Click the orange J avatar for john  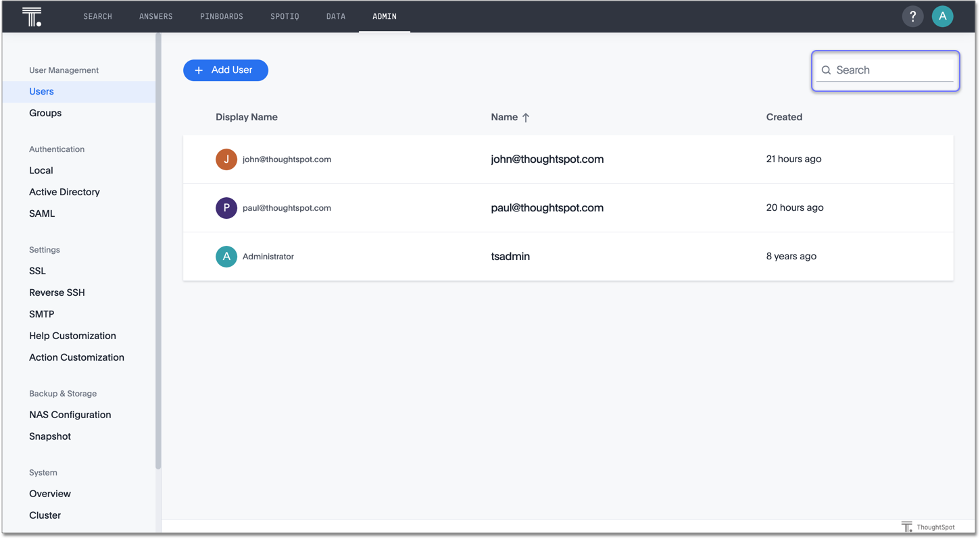(x=226, y=159)
